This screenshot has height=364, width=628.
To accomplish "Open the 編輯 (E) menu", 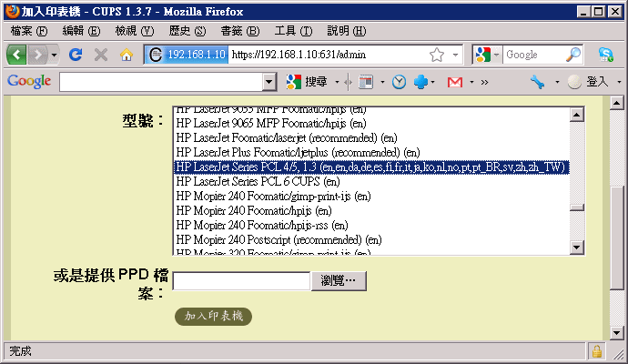I will click(x=81, y=31).
